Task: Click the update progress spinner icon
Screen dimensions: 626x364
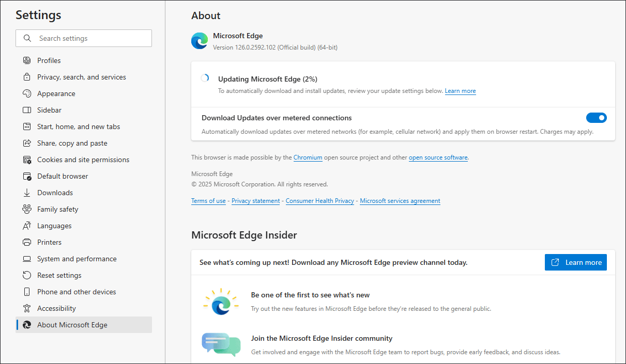Action: [x=205, y=78]
